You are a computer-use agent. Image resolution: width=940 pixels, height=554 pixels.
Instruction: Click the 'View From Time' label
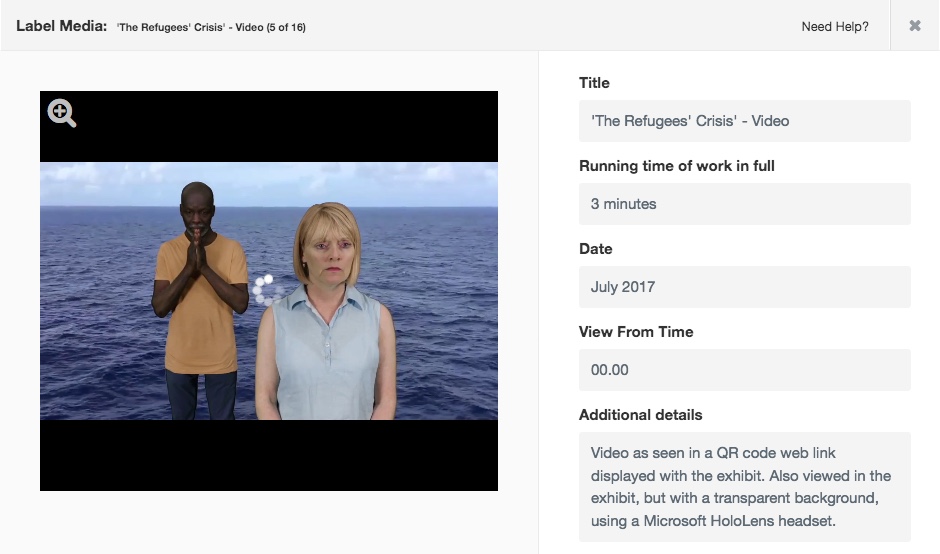[x=636, y=332]
